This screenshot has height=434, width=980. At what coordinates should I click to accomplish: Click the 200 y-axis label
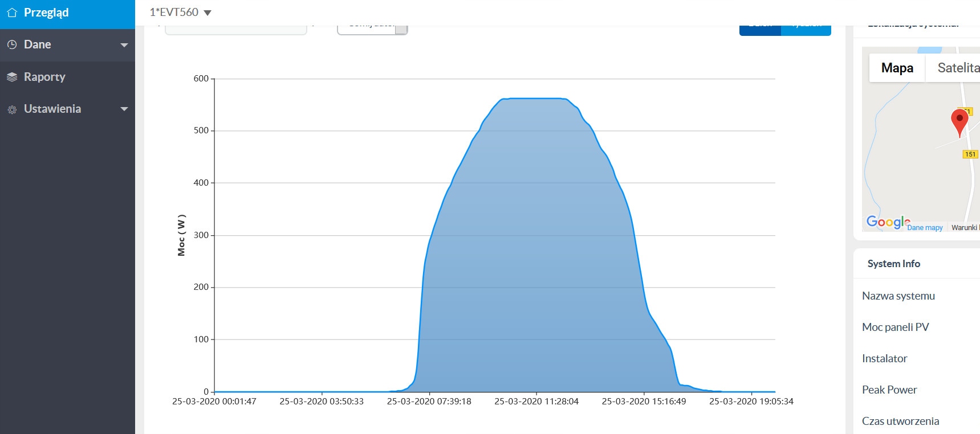coord(201,287)
